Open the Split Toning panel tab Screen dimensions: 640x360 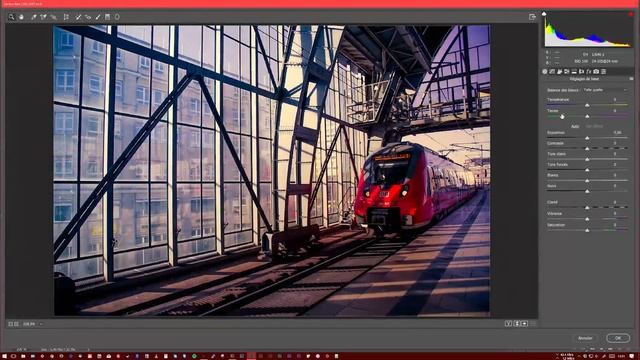pyautogui.click(x=574, y=71)
